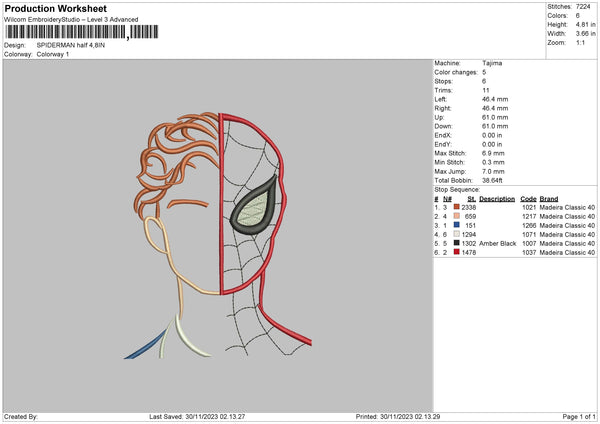Pick the blue swatch in stop 3
The image size is (600, 424).
[457, 225]
